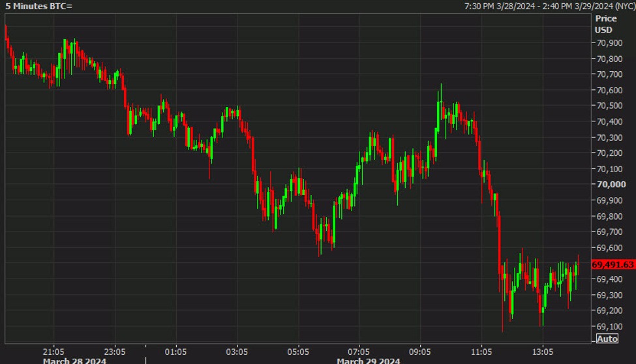Image resolution: width=636 pixels, height=364 pixels.
Task: Select the red 69,491.63 current price tag
Action: 613,264
